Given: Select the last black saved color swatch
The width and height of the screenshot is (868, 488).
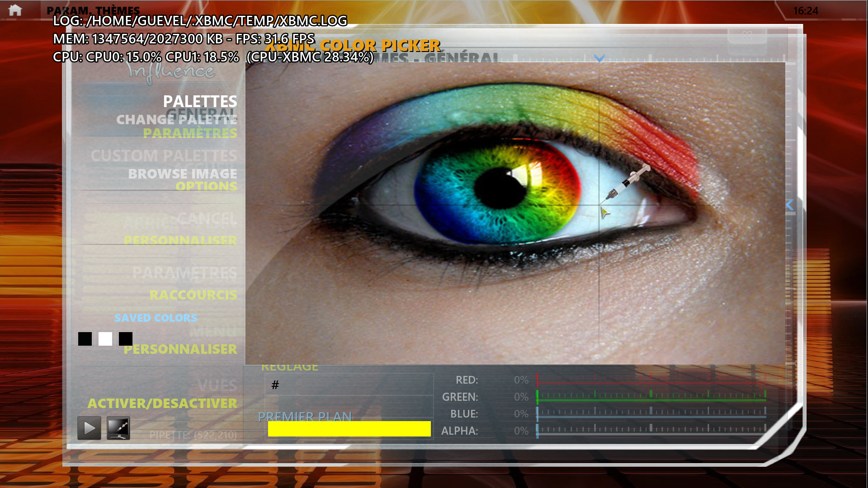Looking at the screenshot, I should (x=126, y=339).
